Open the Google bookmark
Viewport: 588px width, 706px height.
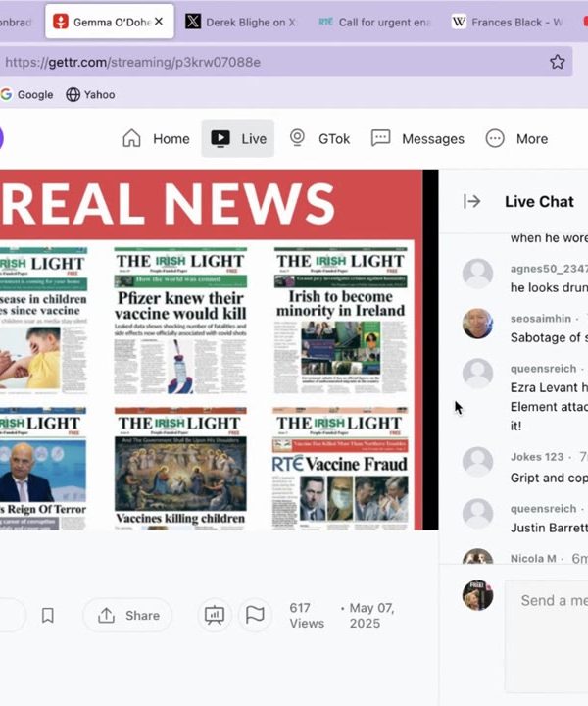tap(27, 94)
